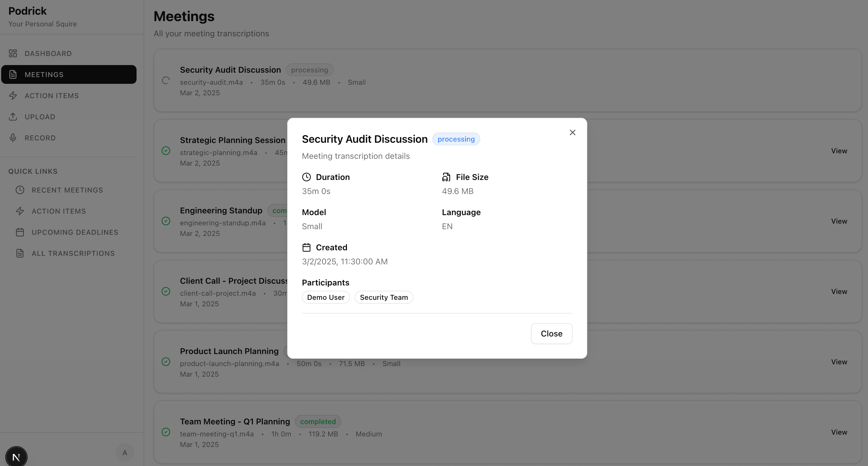Click the green checkmark next to Engineering Standup
This screenshot has width=868, height=466.
(166, 221)
